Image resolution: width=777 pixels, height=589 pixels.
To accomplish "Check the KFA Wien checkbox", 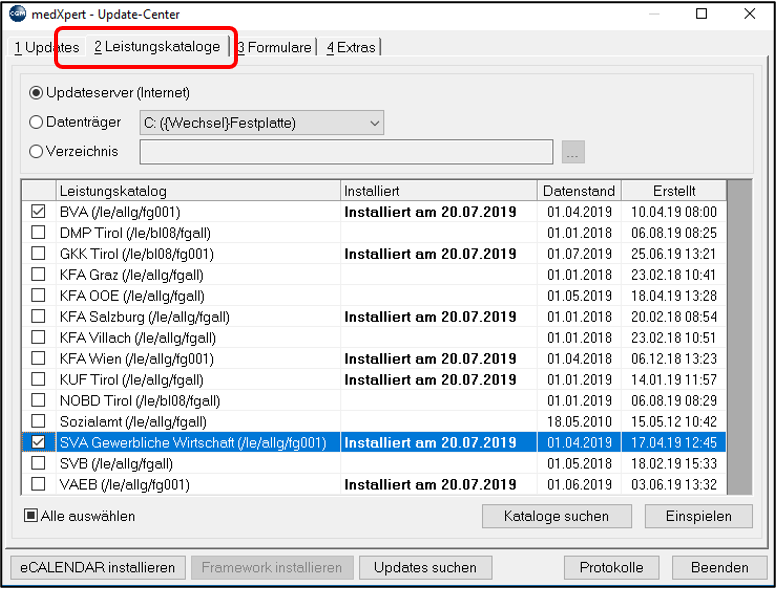I will [38, 358].
